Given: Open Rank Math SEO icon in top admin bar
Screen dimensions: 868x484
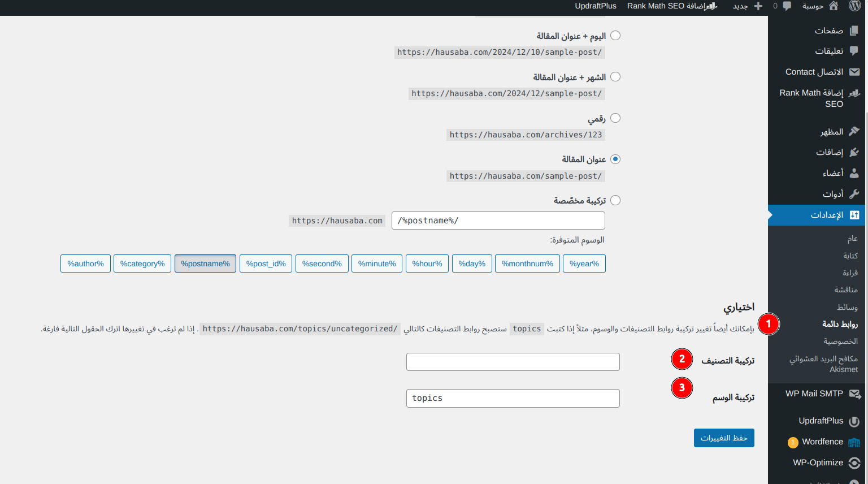Looking at the screenshot, I should pos(712,6).
